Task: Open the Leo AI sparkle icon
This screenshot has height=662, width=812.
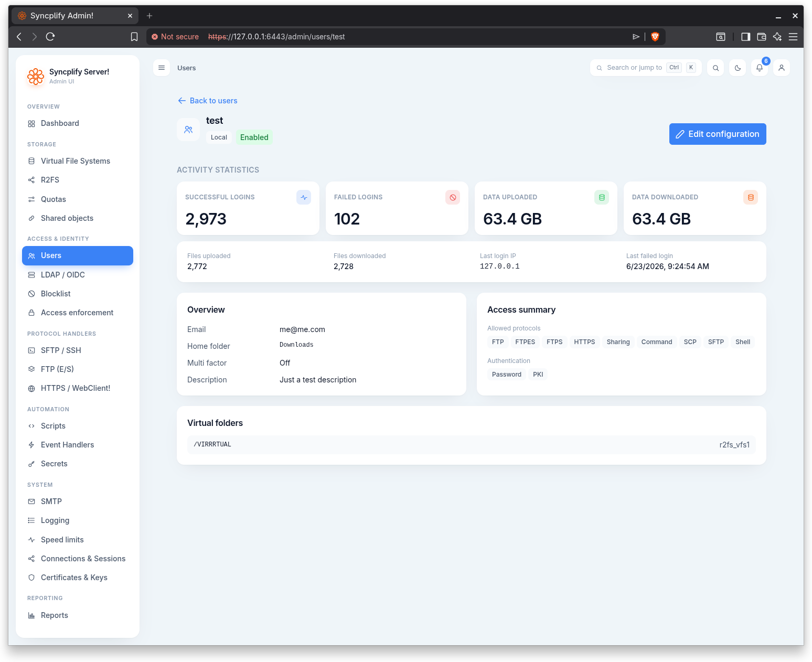Action: pos(777,37)
